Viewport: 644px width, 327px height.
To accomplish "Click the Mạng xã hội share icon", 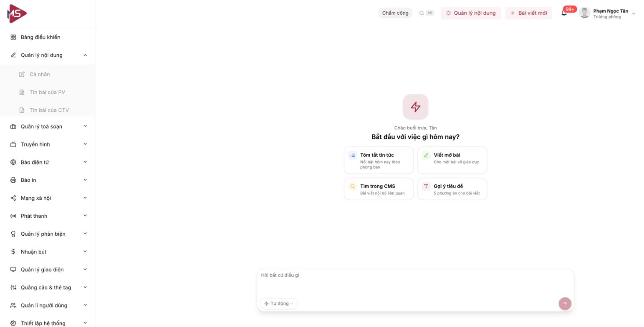I will 13,198.
